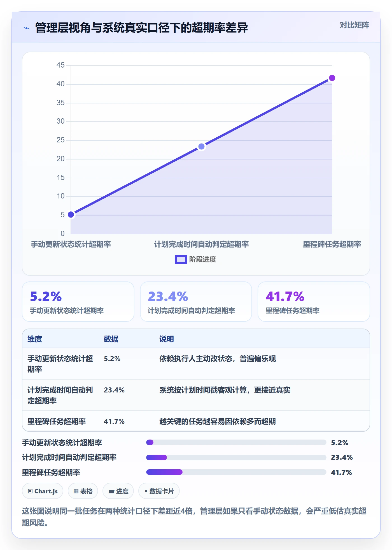Click the 41.7% cell in the table
The width and height of the screenshot is (392, 550).
pos(114,421)
